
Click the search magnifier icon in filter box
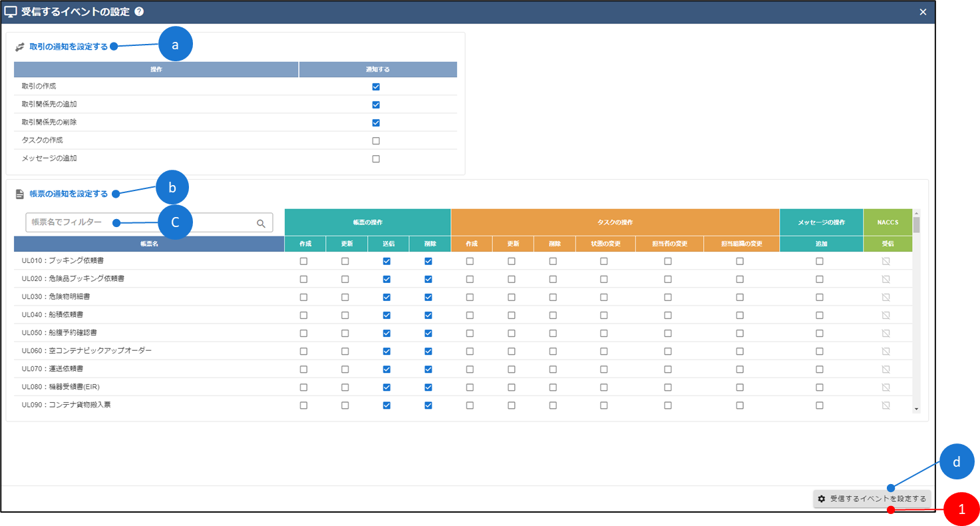261,224
